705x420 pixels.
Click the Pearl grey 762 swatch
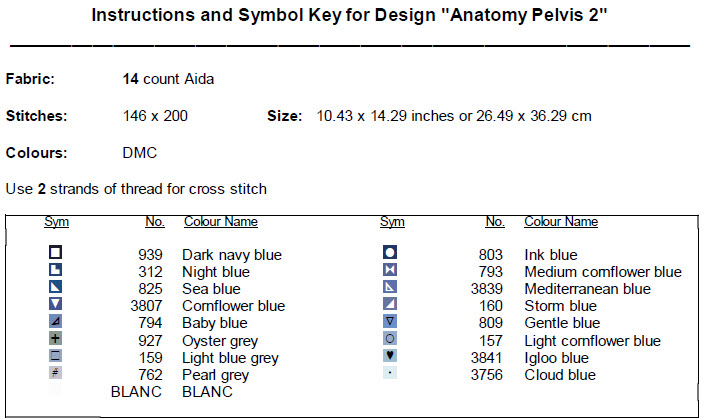(56, 373)
